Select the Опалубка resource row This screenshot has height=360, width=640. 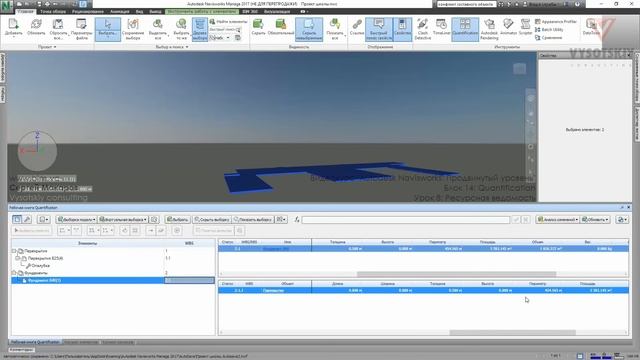[38, 266]
